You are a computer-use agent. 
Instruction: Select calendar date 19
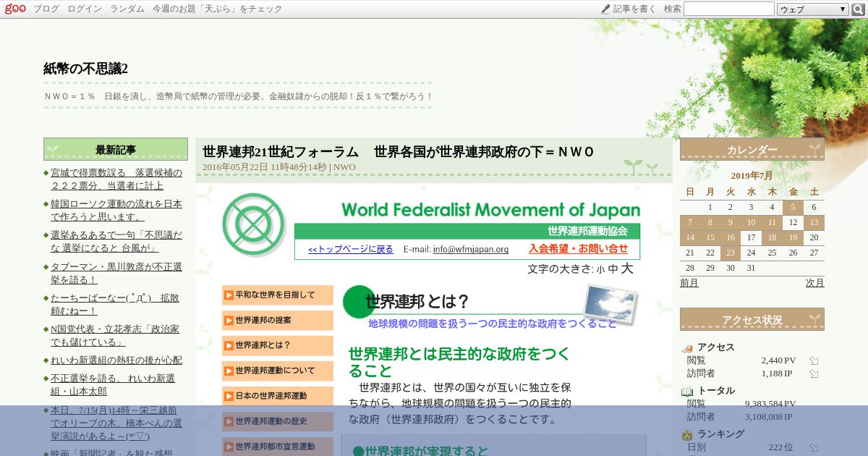pyautogui.click(x=793, y=237)
